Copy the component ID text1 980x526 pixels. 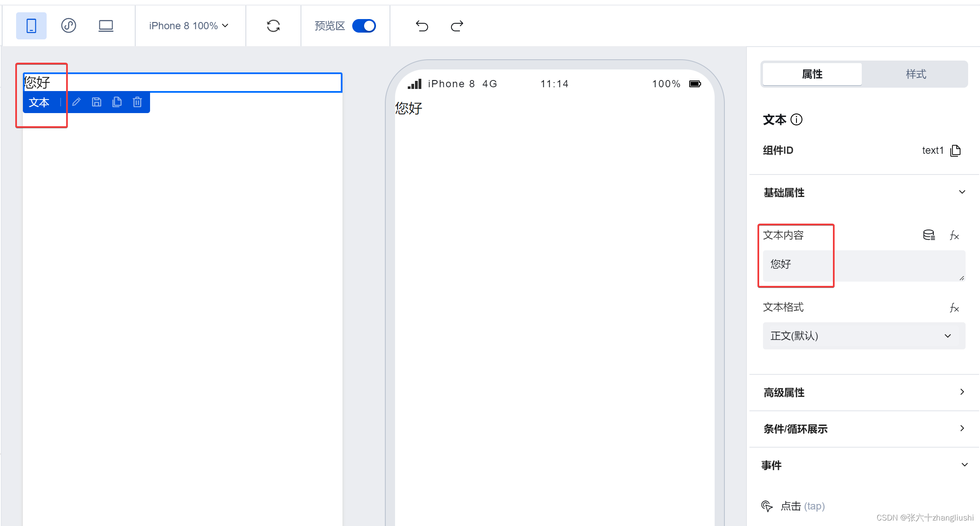(x=955, y=150)
